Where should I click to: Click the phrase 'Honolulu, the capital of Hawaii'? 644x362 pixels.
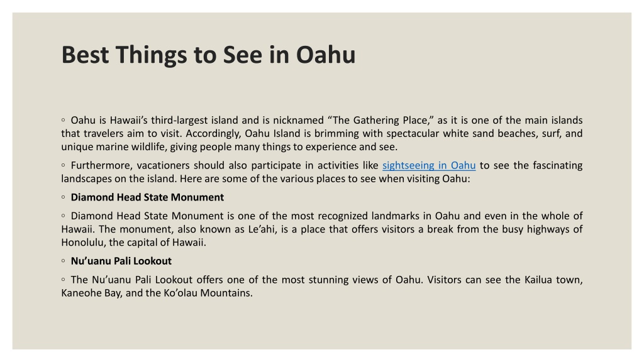click(x=133, y=243)
